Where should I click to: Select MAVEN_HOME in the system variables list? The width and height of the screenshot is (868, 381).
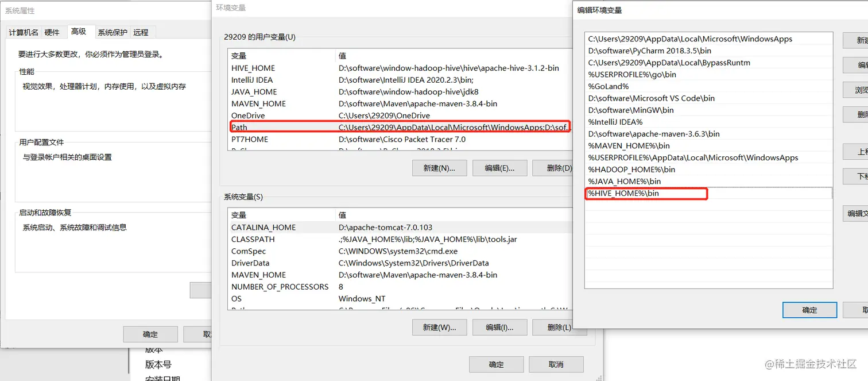coord(400,275)
